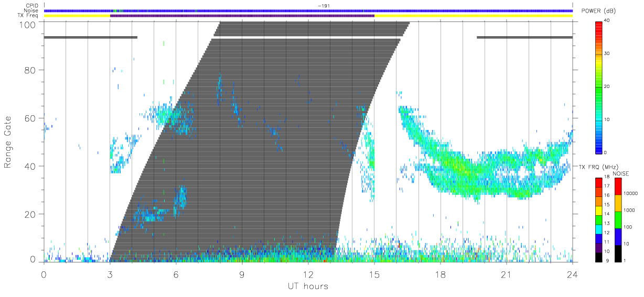Click the x-axis tick label 18
The height and width of the screenshot is (297, 644).
pyautogui.click(x=441, y=273)
